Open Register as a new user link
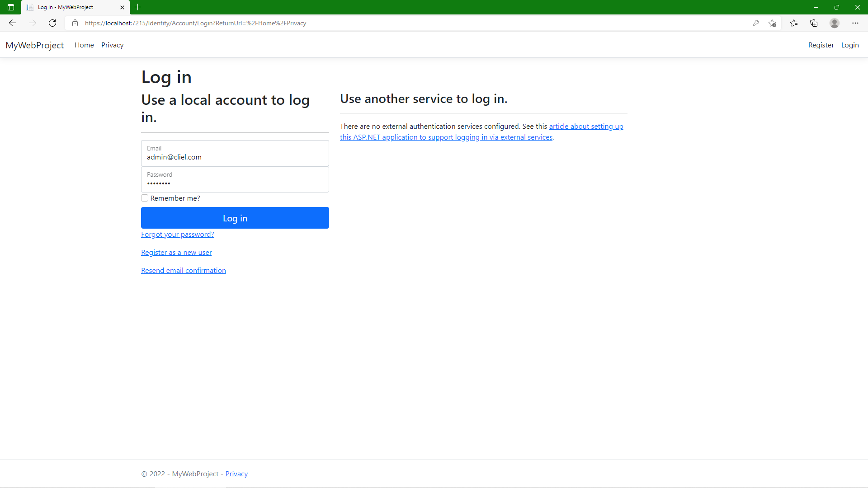Viewport: 868px width, 488px height. pos(176,252)
